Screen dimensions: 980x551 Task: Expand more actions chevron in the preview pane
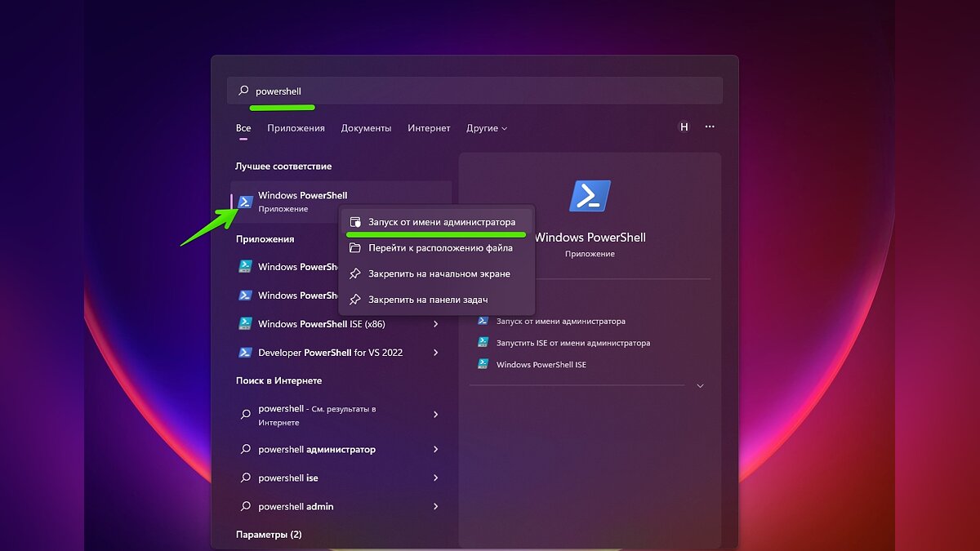(x=700, y=386)
